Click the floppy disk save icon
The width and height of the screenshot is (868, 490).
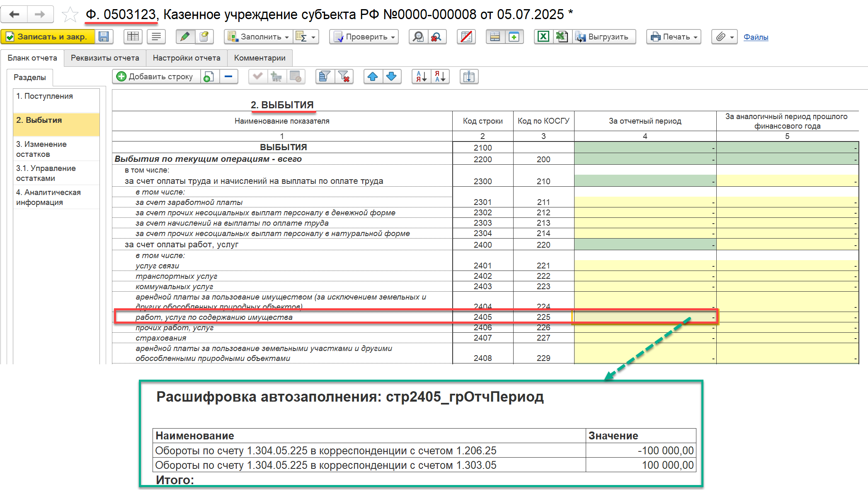[104, 37]
